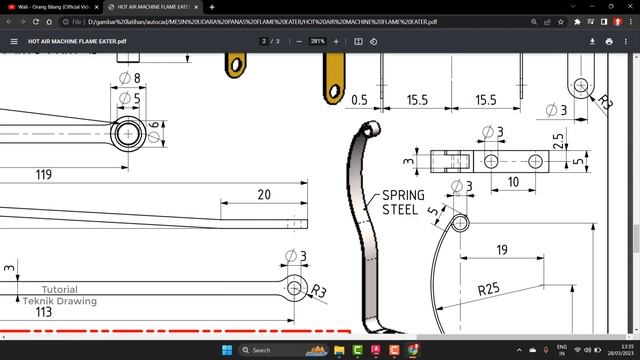The width and height of the screenshot is (640, 360).
Task: Open the volume speaker tray icon
Action: tap(587, 350)
